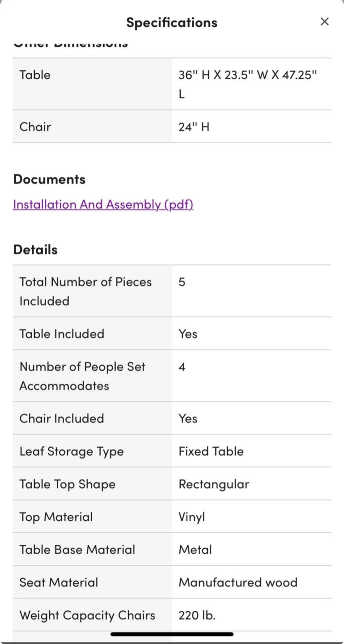
Task: Select Number of People Set Accommodates label
Action: point(82,376)
